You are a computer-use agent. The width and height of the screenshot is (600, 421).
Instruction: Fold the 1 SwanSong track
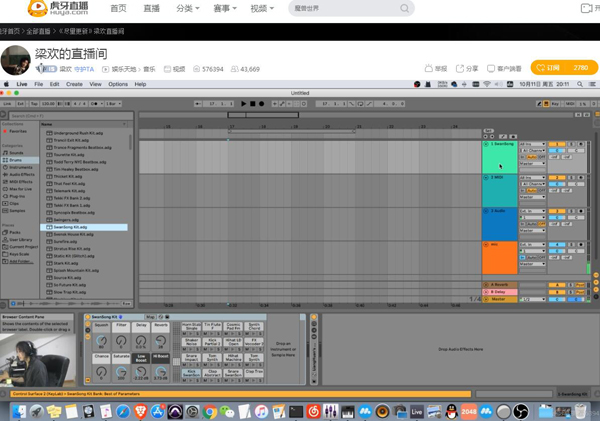(486, 144)
